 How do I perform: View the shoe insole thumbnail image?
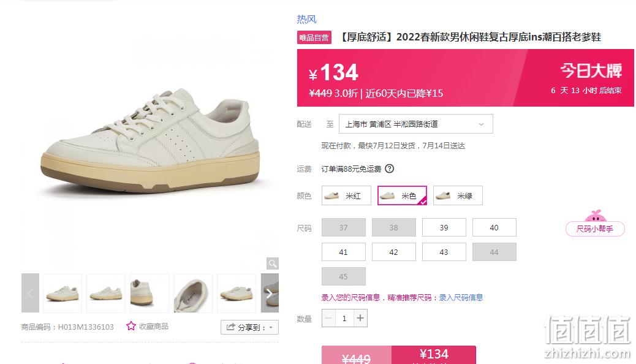(x=192, y=293)
